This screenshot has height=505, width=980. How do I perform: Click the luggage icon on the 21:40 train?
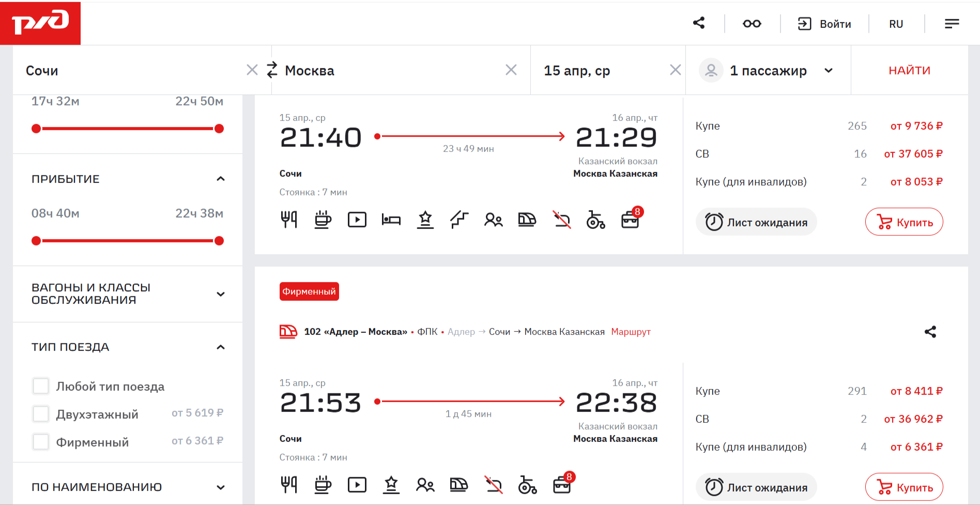pyautogui.click(x=630, y=220)
